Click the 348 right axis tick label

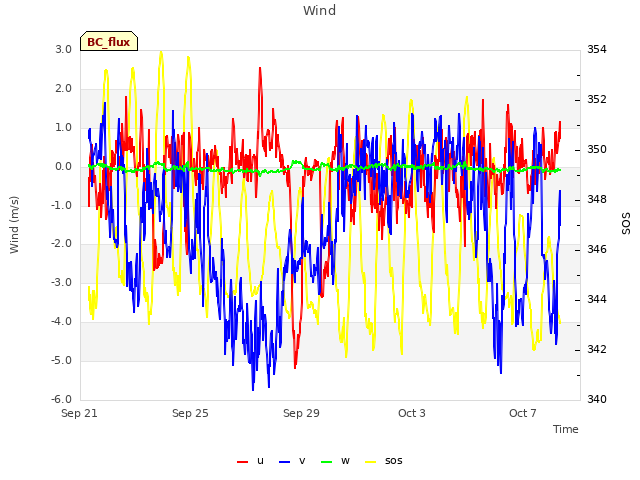tap(597, 200)
